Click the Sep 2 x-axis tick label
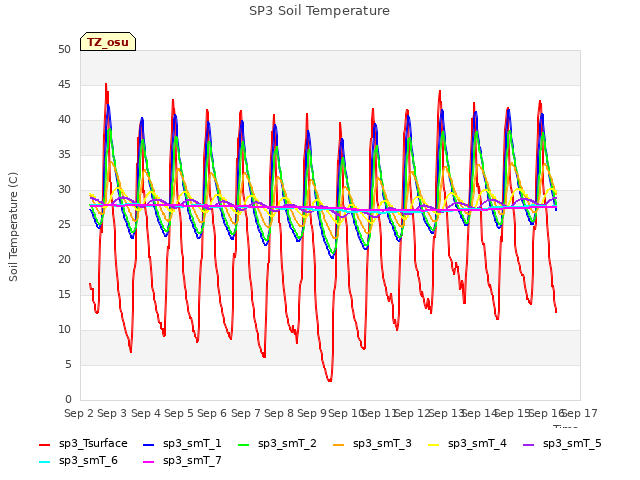640x480 pixels. pyautogui.click(x=79, y=413)
